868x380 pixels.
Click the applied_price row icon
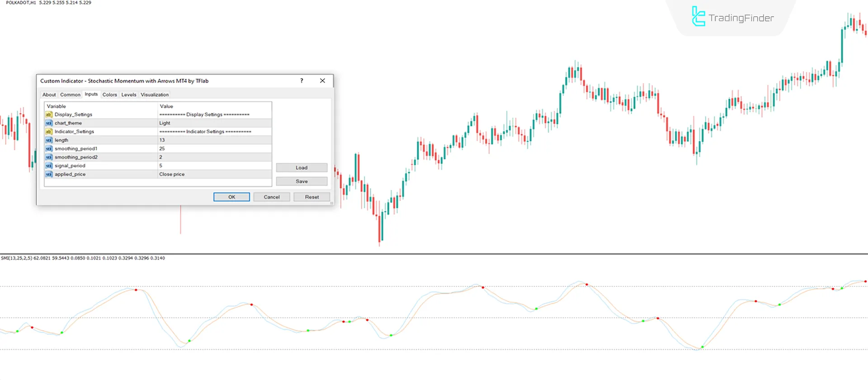coord(49,175)
